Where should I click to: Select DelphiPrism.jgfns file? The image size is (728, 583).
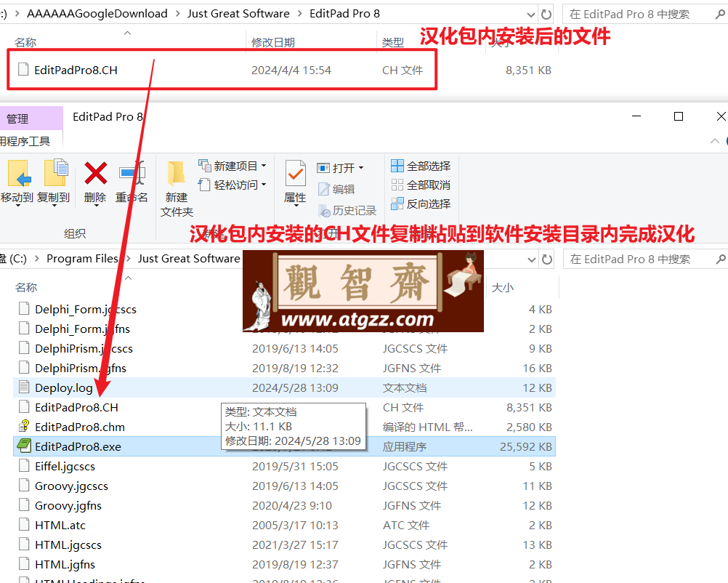pyautogui.click(x=81, y=368)
